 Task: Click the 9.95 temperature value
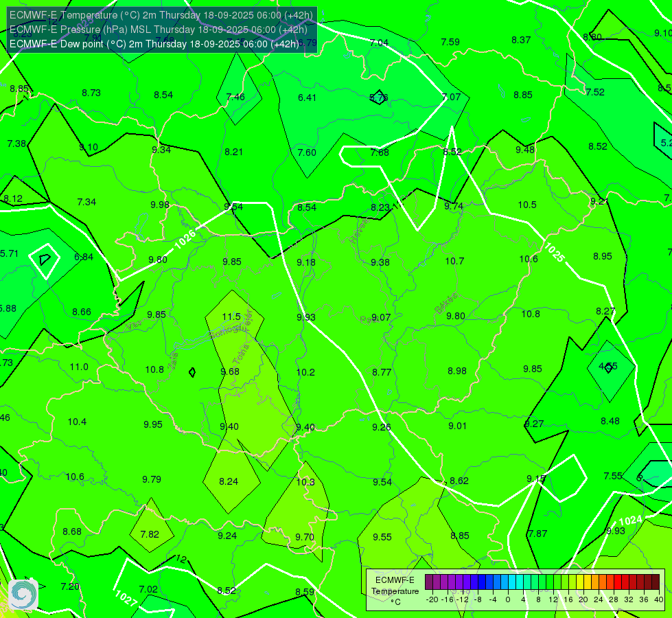point(153,424)
